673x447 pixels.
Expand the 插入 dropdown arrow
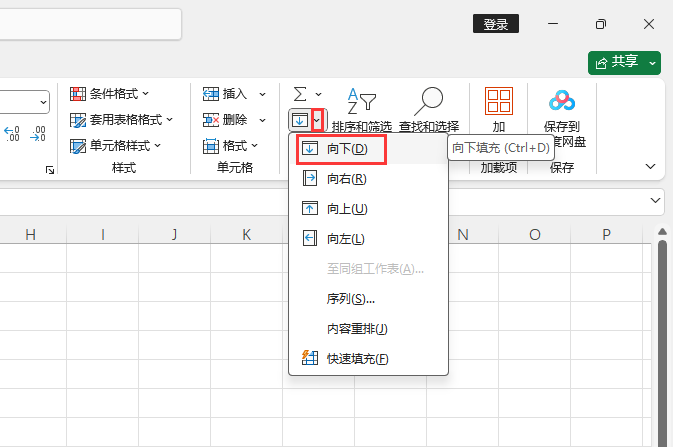tap(262, 94)
